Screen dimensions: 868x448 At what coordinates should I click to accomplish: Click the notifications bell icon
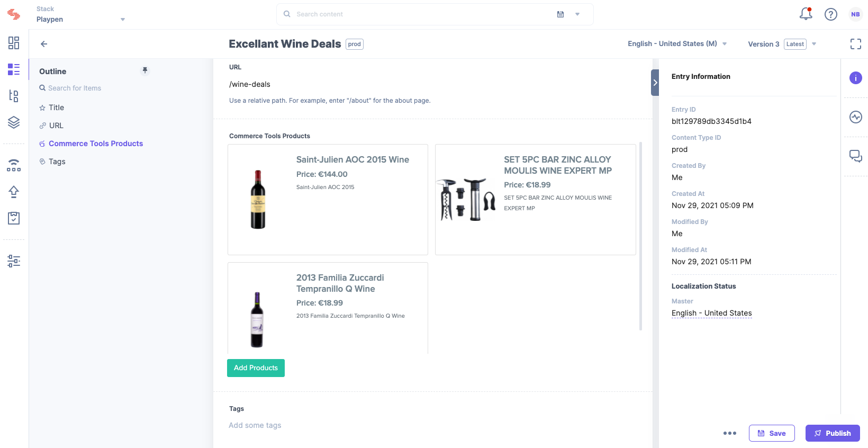click(806, 14)
